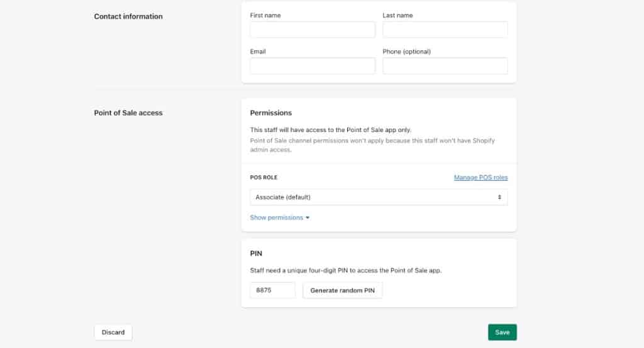The width and height of the screenshot is (644, 348).
Task: Click the Point of Sale access heading
Action: coord(128,113)
